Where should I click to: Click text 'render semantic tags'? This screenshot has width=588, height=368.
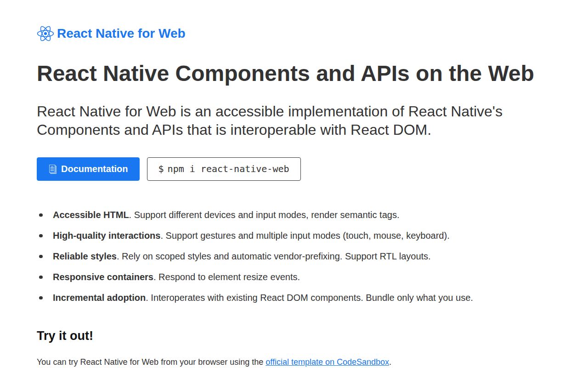355,215
